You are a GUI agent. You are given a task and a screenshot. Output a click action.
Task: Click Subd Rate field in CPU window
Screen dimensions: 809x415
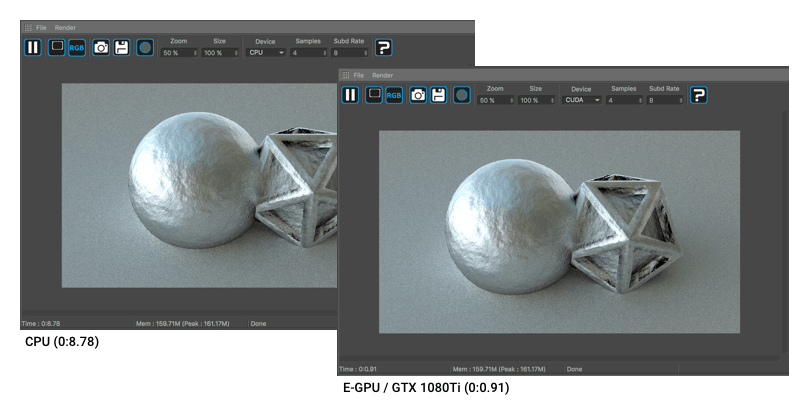[350, 53]
